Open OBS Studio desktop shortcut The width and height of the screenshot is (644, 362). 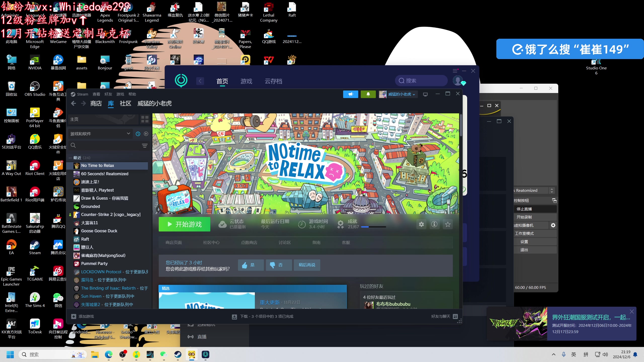point(35,89)
